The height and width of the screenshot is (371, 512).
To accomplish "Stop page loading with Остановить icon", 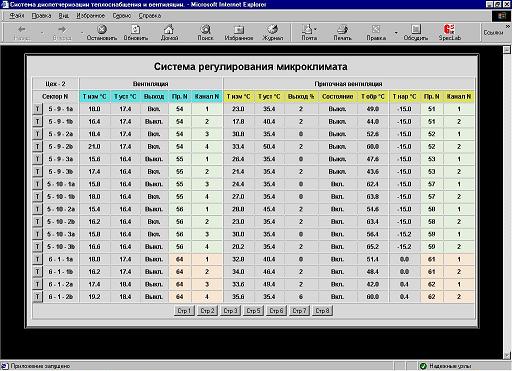I will [102, 30].
